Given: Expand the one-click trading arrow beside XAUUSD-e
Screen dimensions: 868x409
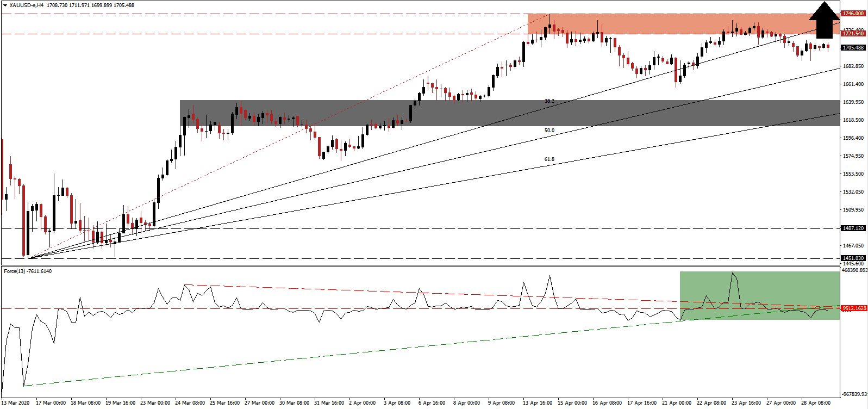Looking at the screenshot, I should 5,5.
